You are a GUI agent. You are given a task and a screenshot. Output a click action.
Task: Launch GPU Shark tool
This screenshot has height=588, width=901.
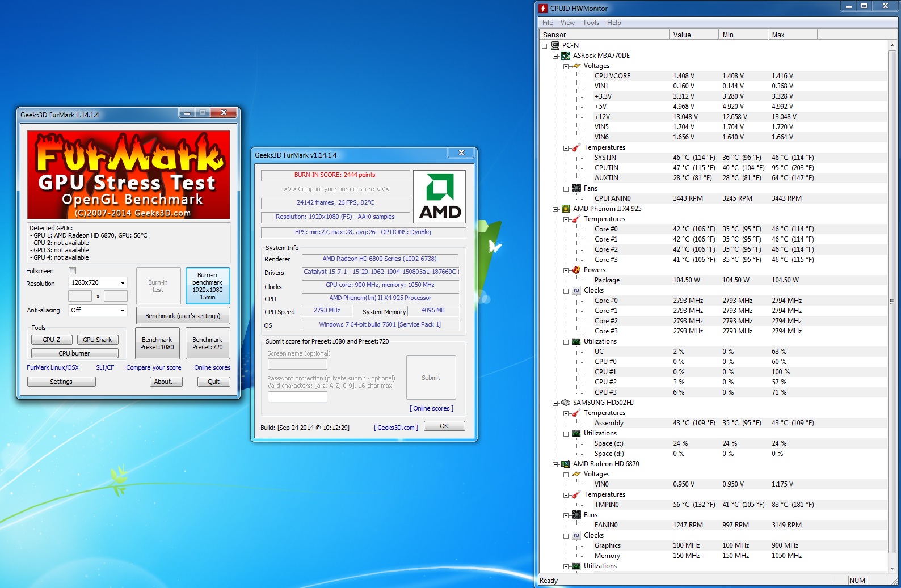98,340
